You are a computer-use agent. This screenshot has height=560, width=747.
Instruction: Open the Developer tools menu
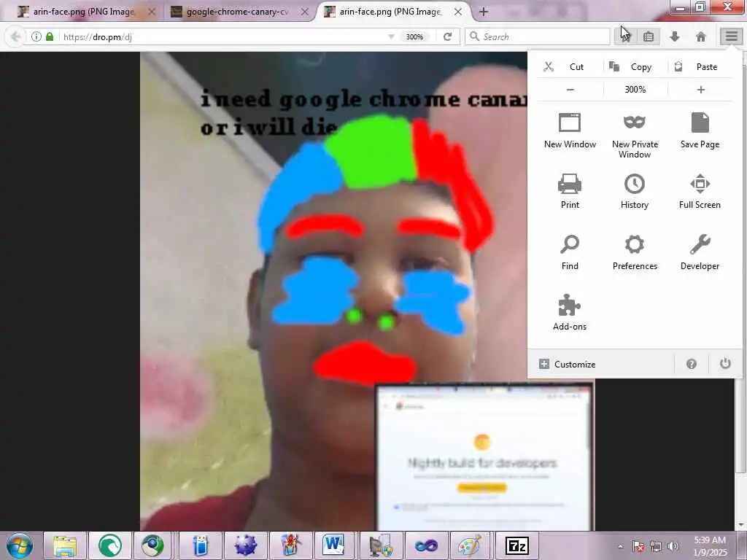[700, 252]
